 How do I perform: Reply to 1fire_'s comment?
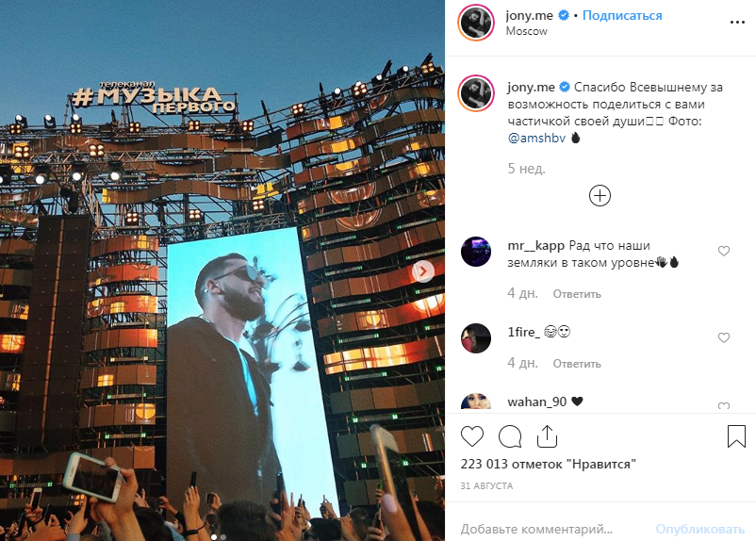click(x=577, y=364)
